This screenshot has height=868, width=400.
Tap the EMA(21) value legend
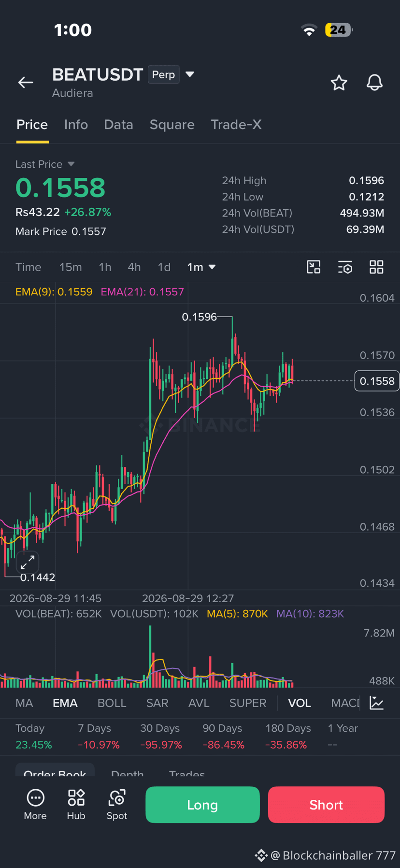(x=142, y=292)
